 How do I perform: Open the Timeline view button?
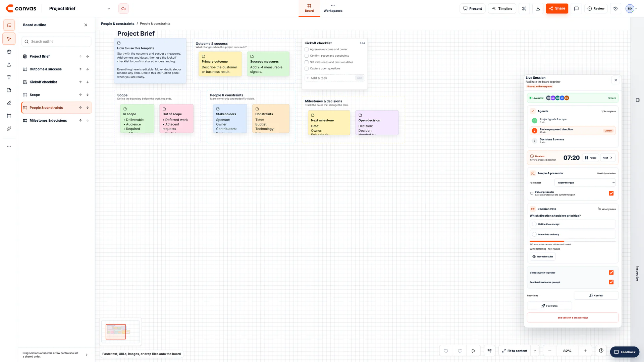tap(502, 8)
